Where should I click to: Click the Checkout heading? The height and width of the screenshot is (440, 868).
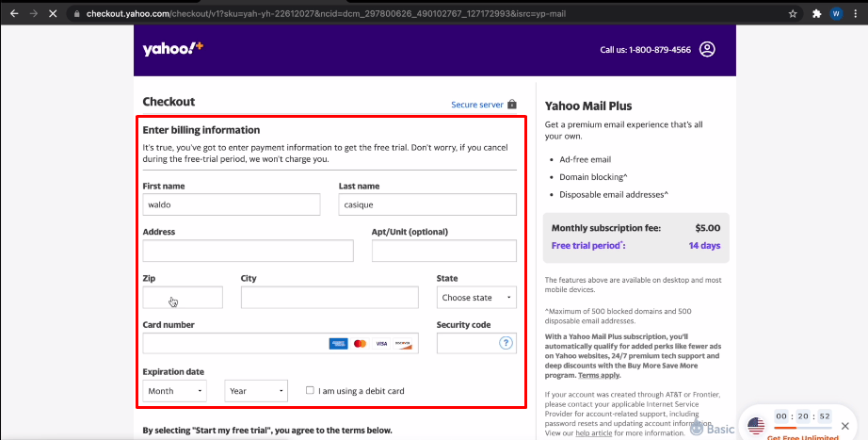pyautogui.click(x=169, y=102)
